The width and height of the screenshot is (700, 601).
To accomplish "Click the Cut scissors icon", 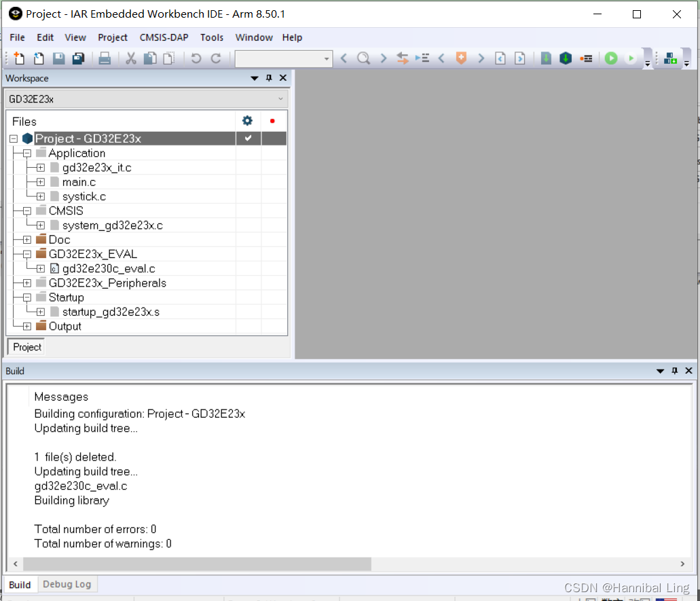I will click(131, 58).
